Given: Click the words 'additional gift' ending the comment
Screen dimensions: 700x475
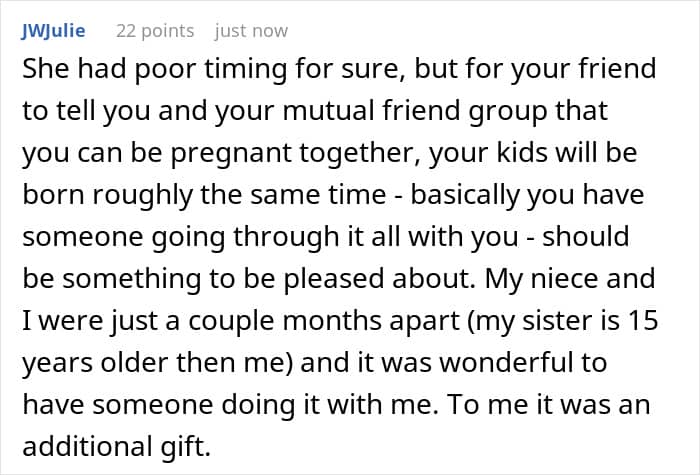Looking at the screenshot, I should point(114,446).
